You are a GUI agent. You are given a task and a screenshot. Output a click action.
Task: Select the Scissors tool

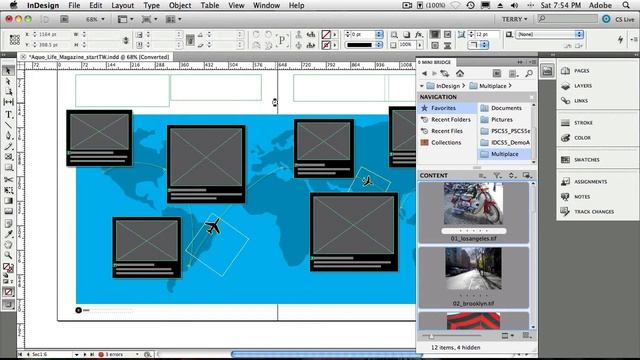8,180
